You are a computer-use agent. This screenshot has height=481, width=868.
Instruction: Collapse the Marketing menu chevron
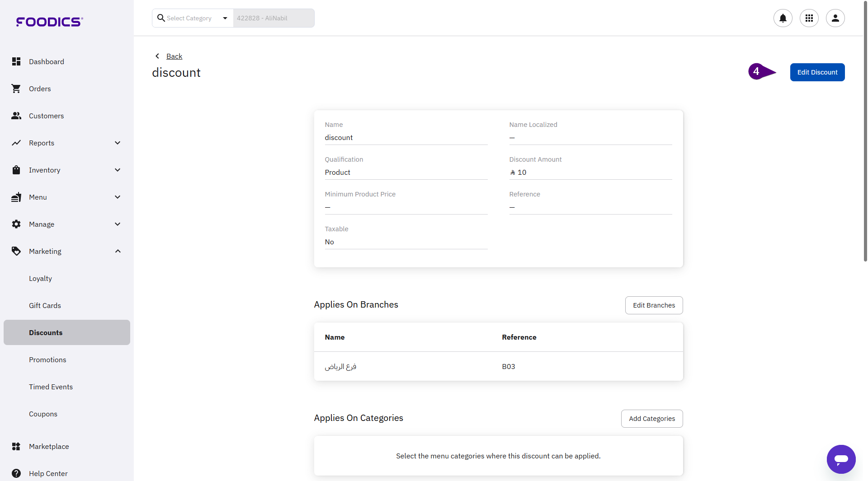(x=118, y=251)
